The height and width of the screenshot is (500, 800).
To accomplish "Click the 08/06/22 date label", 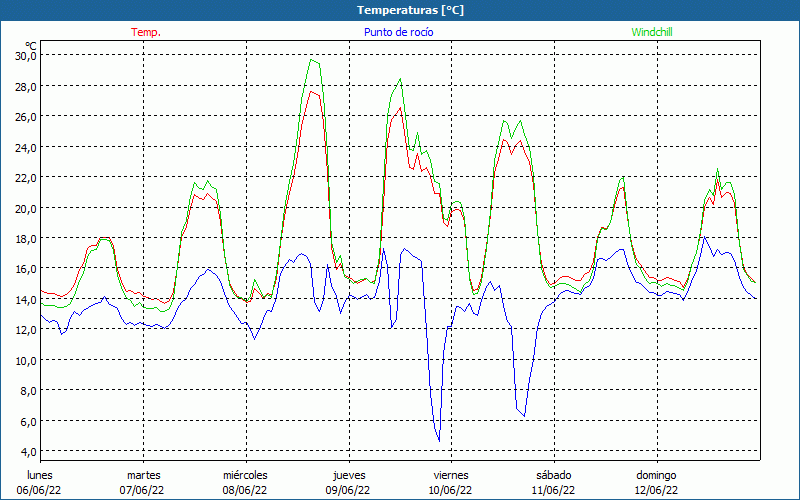I will point(245,490).
